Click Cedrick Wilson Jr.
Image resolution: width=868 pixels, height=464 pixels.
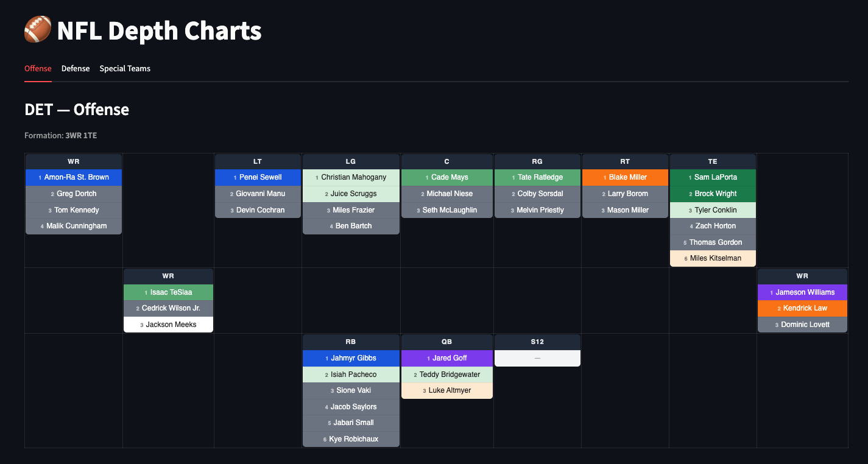(169, 308)
